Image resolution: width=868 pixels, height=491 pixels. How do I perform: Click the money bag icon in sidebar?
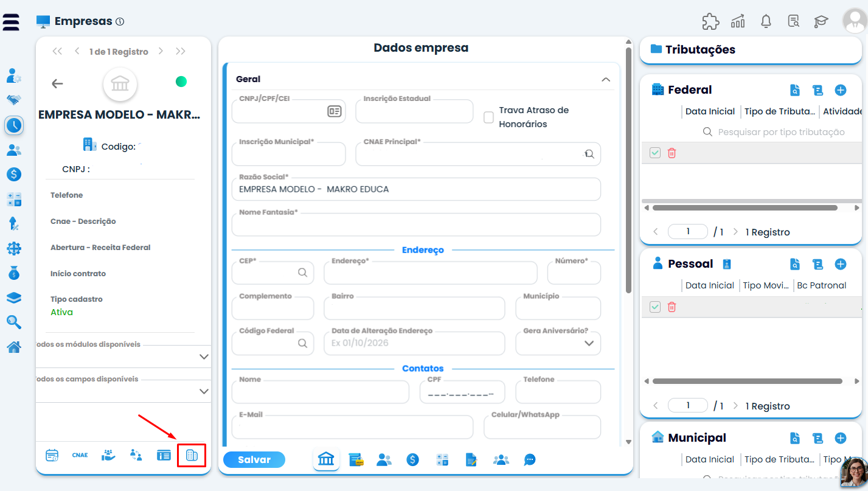[14, 273]
